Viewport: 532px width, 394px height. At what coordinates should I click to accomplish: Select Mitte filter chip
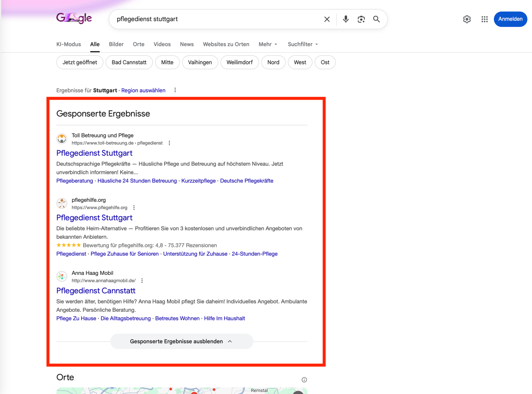[x=167, y=62]
